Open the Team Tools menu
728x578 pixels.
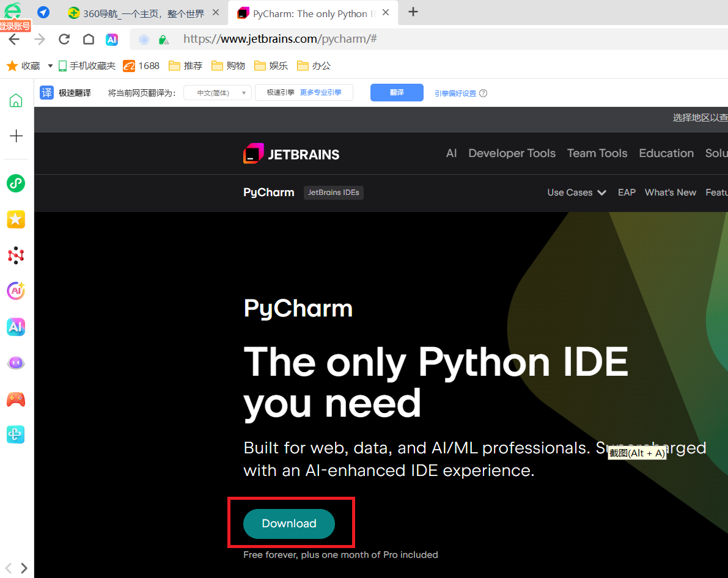coord(597,153)
